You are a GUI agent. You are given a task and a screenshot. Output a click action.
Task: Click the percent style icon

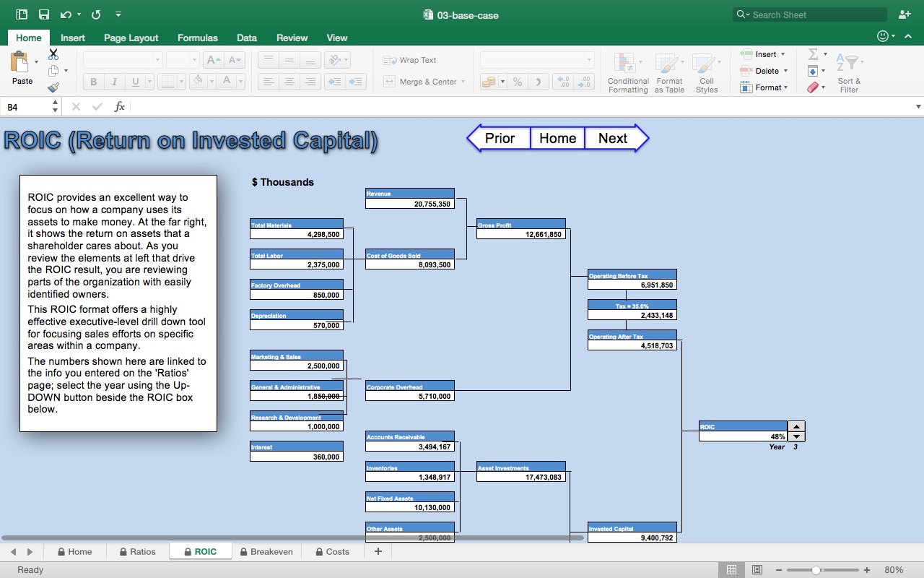tap(518, 82)
